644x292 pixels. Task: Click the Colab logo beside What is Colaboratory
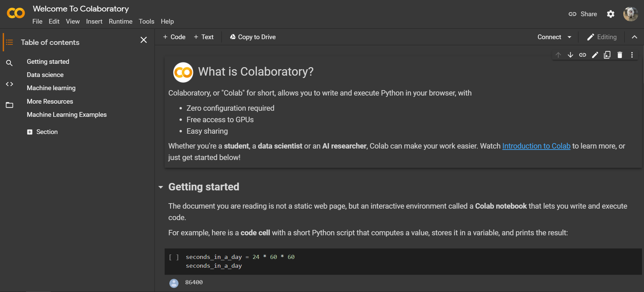183,72
